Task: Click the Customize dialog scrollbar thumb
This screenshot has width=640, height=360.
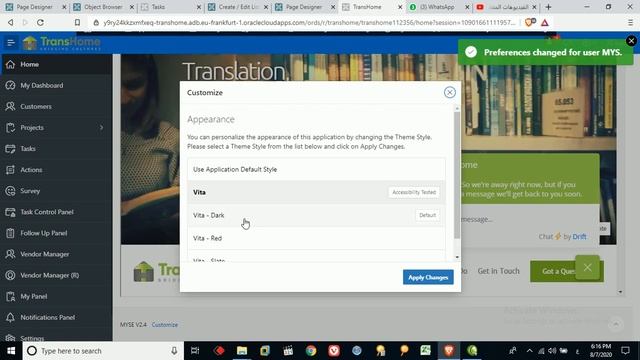Action: (457, 175)
